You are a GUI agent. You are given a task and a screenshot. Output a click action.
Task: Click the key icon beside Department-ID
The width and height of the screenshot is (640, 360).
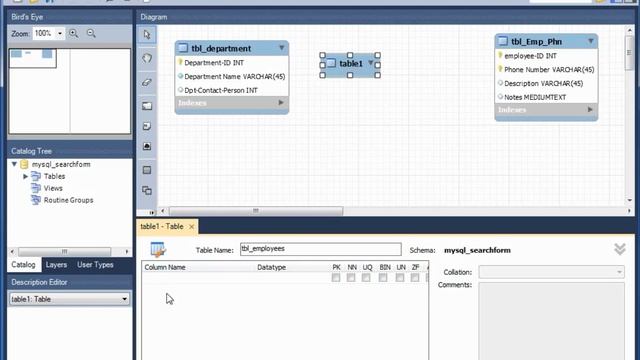180,62
